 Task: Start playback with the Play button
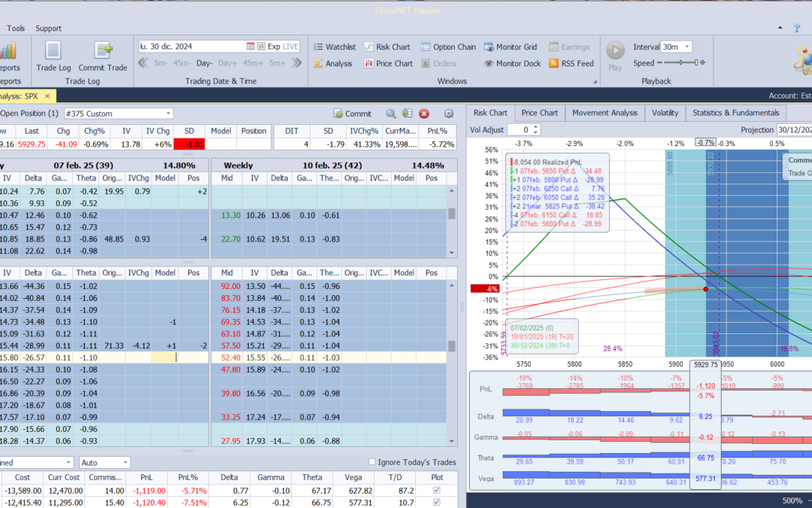click(615, 56)
